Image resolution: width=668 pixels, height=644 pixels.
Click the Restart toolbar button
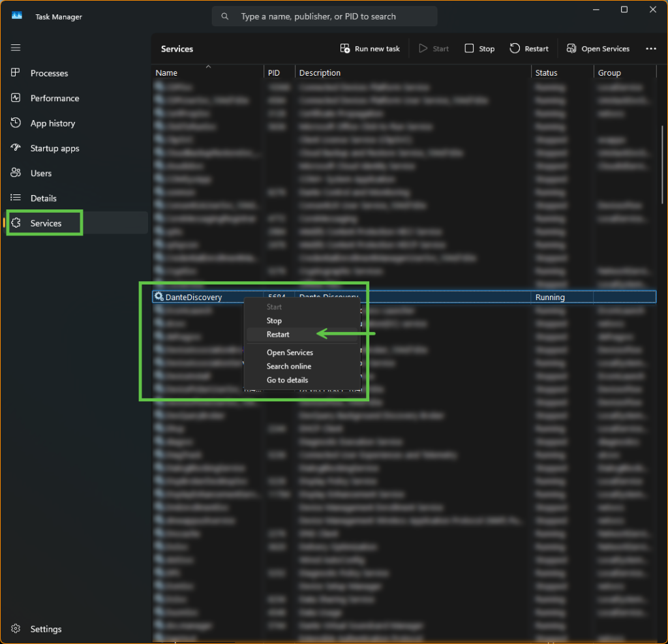pos(529,49)
